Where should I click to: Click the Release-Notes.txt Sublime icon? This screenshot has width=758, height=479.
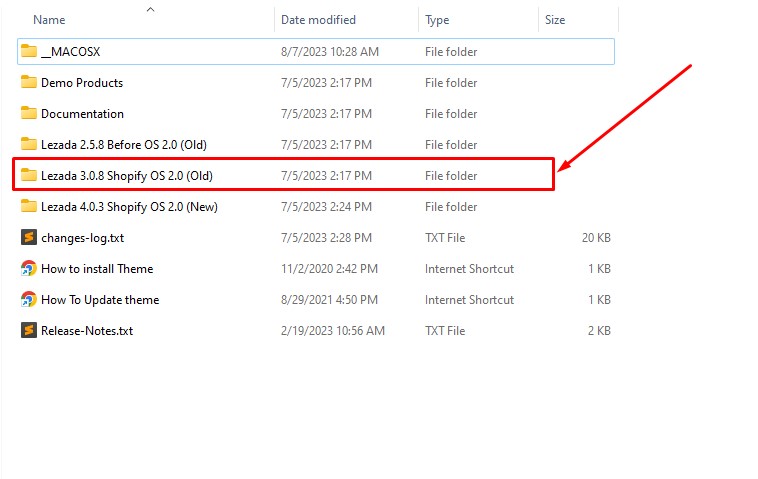click(x=29, y=330)
